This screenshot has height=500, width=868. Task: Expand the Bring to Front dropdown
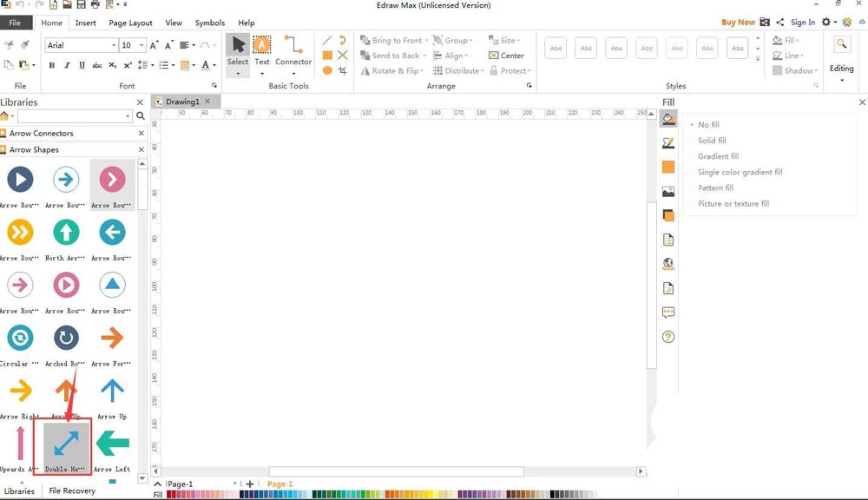(x=427, y=41)
